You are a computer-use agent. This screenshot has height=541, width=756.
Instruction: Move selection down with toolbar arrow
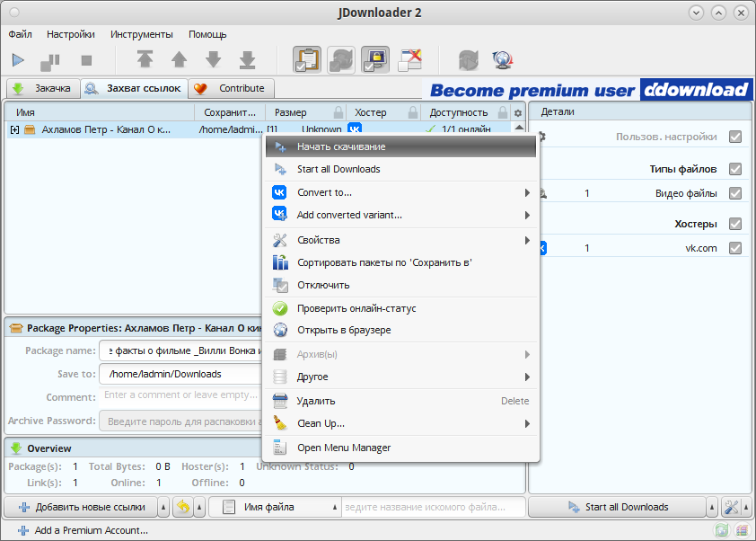point(213,60)
